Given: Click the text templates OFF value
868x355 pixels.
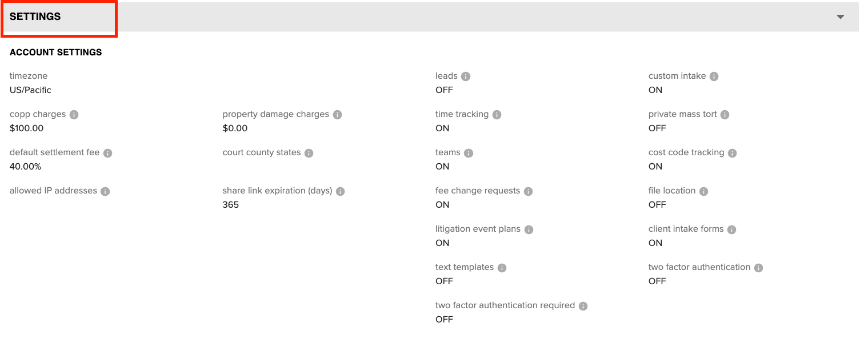Looking at the screenshot, I should point(444,281).
